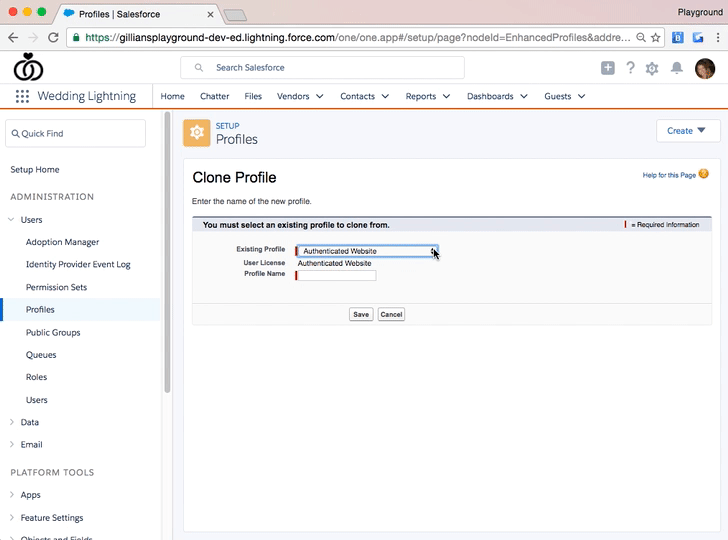Open Chrome three-dot menu
Image resolution: width=728 pixels, height=540 pixels.
pyautogui.click(x=718, y=38)
